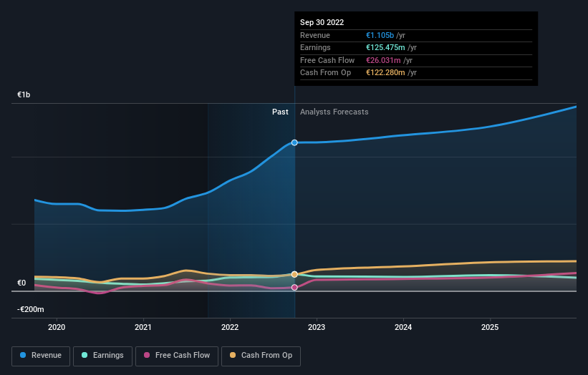Toggle the Earnings legend button
The image size is (588, 375).
[102, 356]
